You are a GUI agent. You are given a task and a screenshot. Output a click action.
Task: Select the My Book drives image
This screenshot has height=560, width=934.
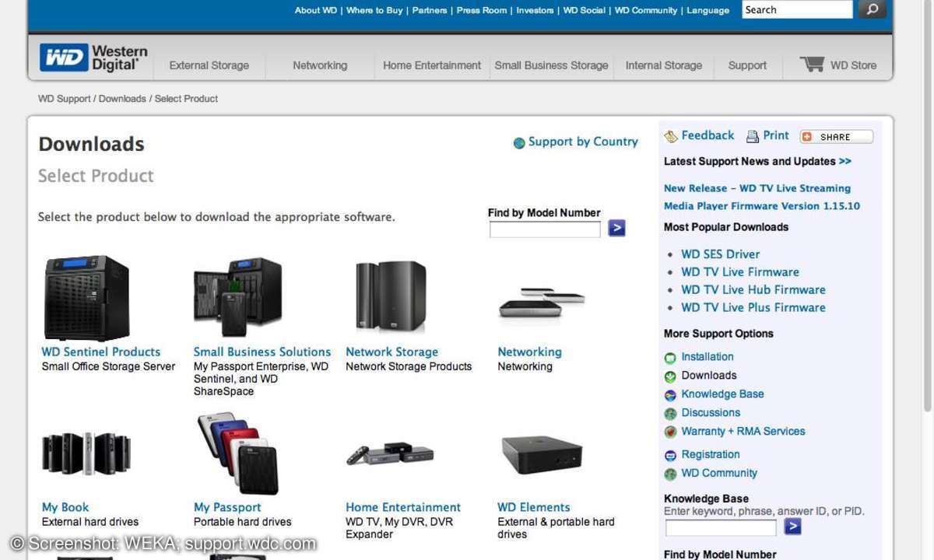tap(86, 453)
